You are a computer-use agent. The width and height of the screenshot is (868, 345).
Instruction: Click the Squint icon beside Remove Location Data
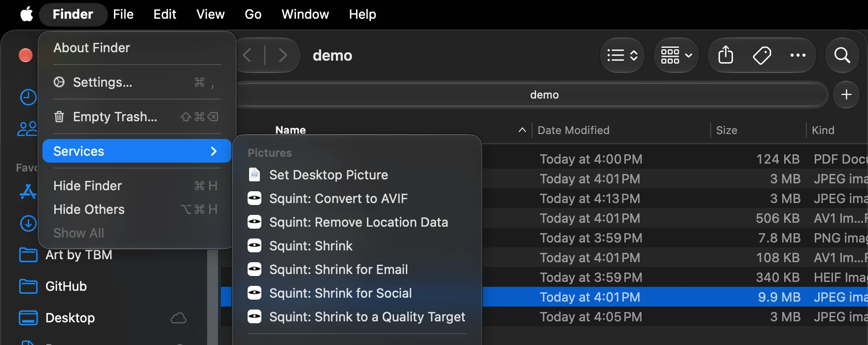[254, 222]
